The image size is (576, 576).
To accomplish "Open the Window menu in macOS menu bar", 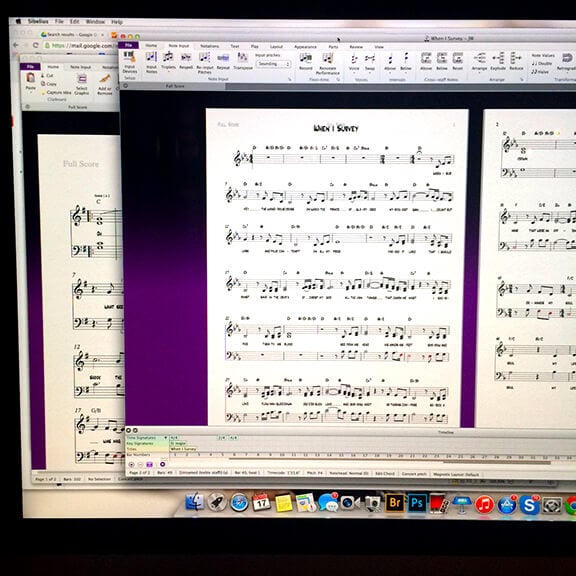I will 95,22.
